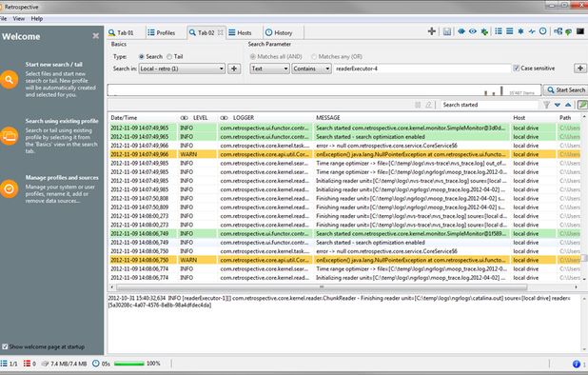The width and height of the screenshot is (588, 375).
Task: Click the orange checkmark manage icon in Welcome panel
Action: point(10,188)
